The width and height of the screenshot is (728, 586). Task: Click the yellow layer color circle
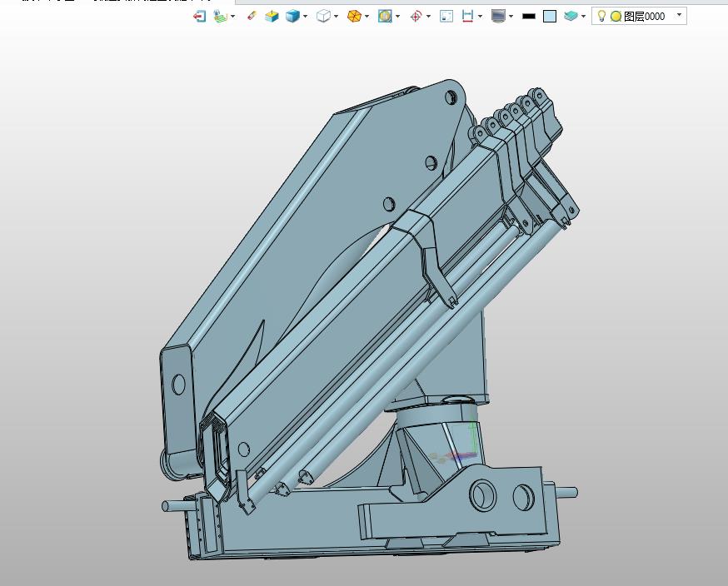pyautogui.click(x=616, y=17)
